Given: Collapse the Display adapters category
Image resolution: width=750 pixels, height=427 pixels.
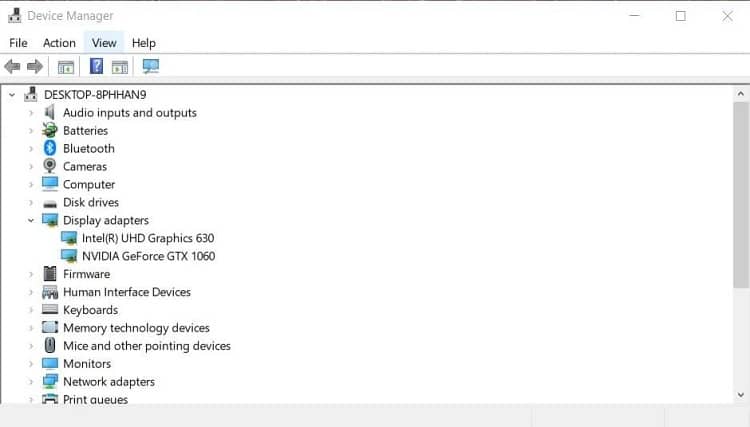Looking at the screenshot, I should (31, 220).
